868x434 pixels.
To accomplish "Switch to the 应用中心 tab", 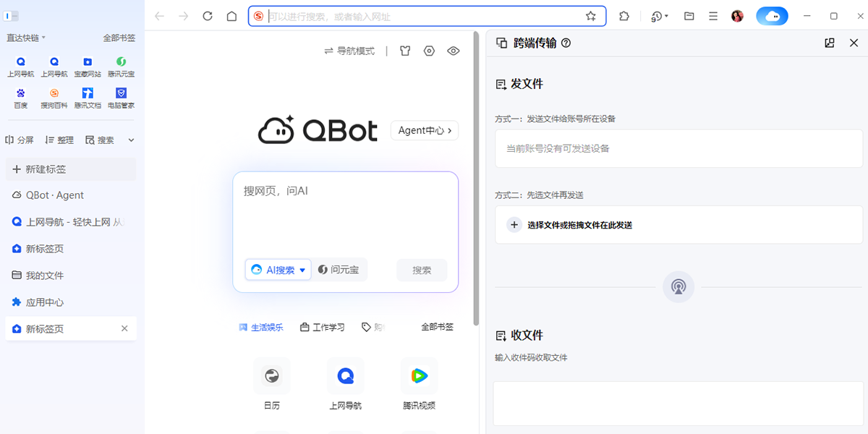I will tap(70, 302).
